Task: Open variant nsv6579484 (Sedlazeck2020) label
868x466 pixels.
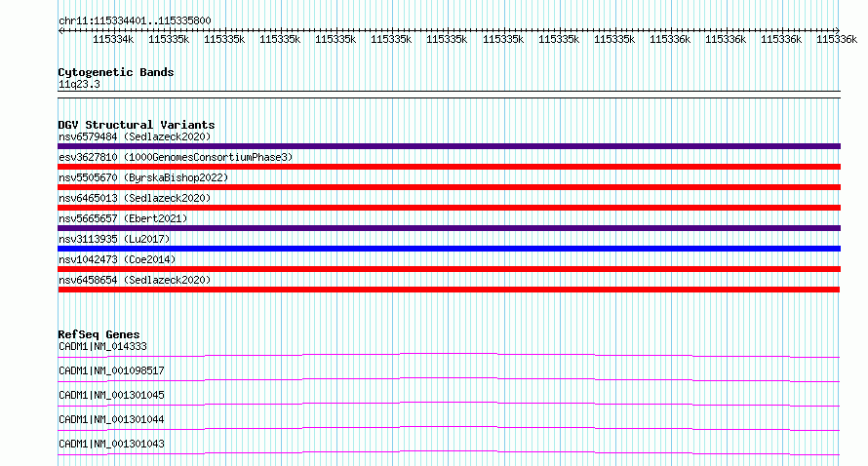Action: tap(135, 136)
